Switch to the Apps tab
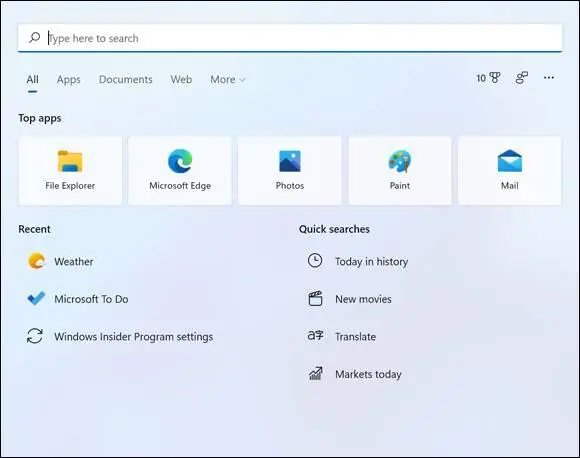This screenshot has width=580, height=458. tap(68, 79)
